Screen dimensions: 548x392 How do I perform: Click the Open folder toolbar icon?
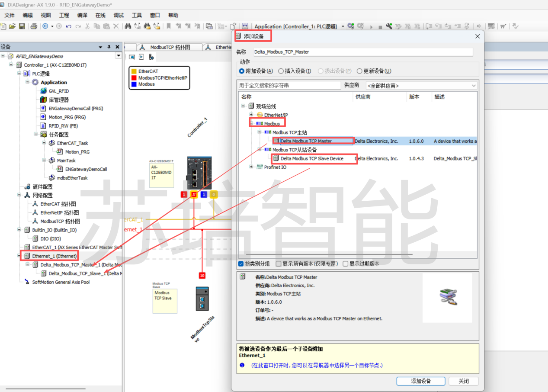(12, 26)
